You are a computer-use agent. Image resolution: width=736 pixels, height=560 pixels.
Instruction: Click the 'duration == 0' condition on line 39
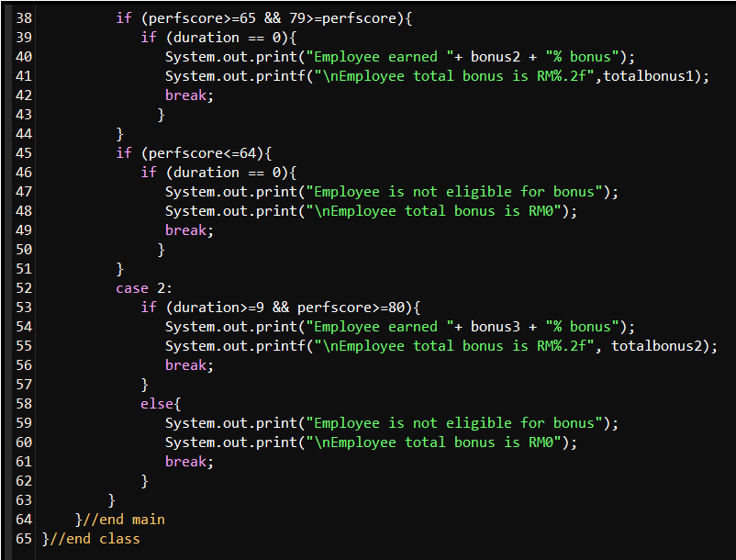(228, 38)
